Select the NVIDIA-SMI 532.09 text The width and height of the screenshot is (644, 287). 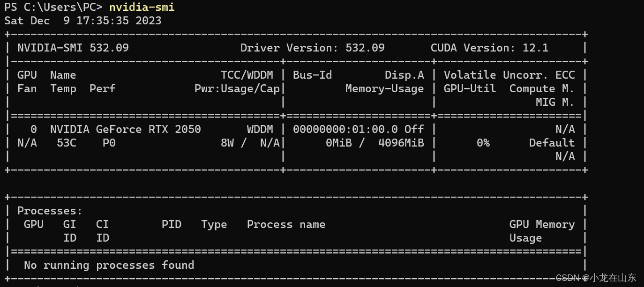click(x=73, y=48)
